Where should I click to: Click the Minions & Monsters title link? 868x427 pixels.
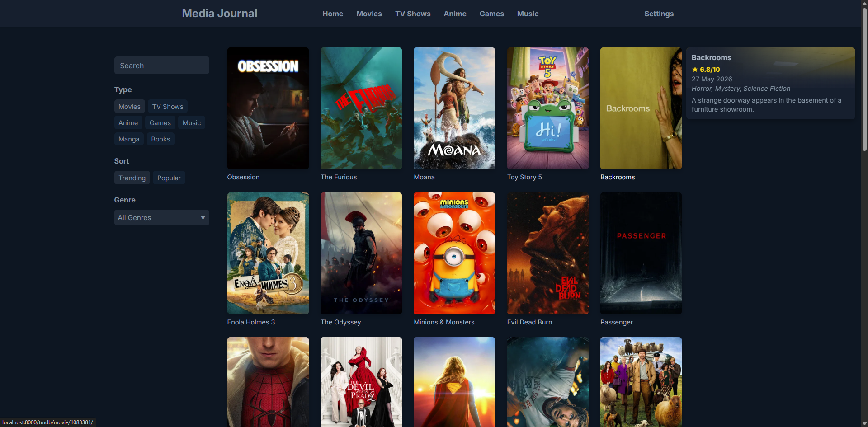coord(444,322)
